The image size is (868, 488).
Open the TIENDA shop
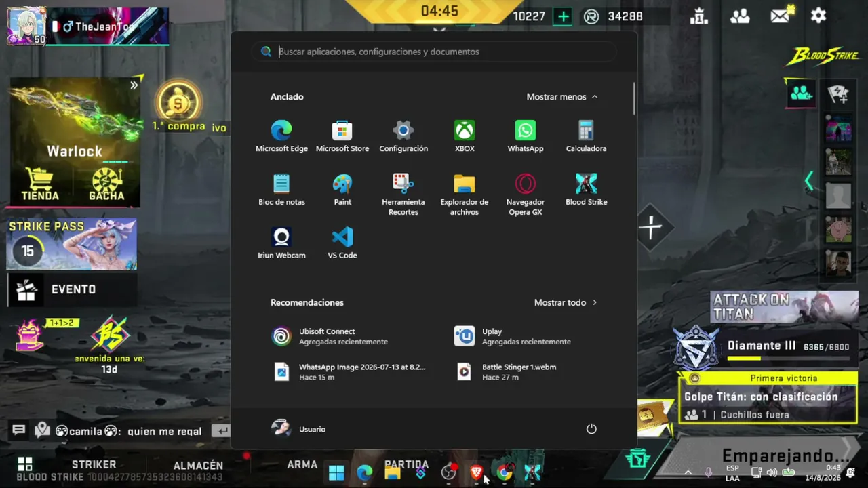pyautogui.click(x=40, y=185)
